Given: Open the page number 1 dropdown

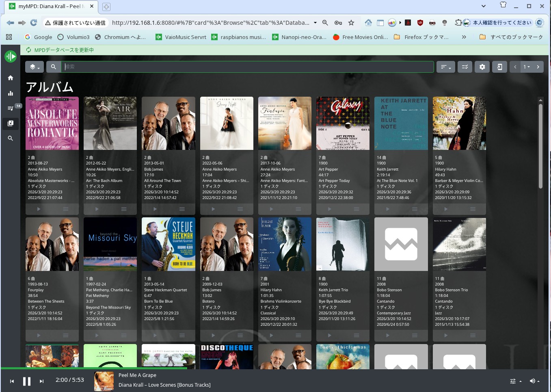Looking at the screenshot, I should point(527,67).
